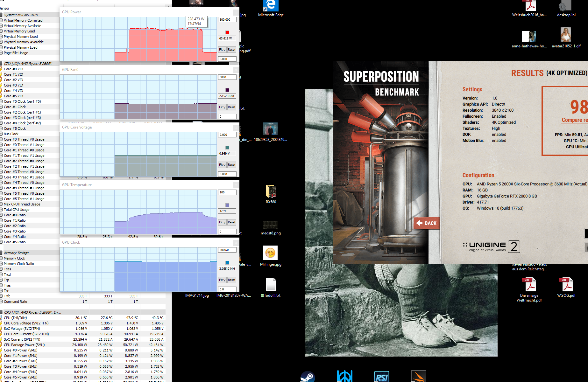Viewport: 588px width, 382px height.
Task: Reset the GPU Clock graph
Action: pos(232,280)
